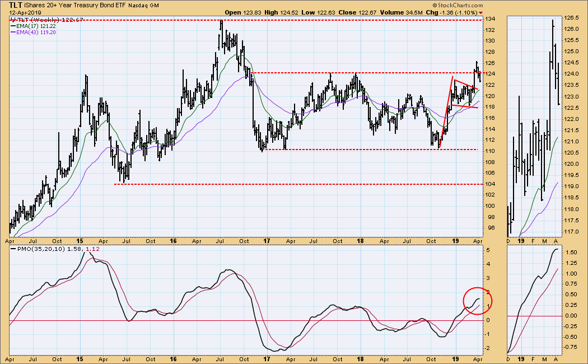The width and height of the screenshot is (588, 364).
Task: Click 0.00 on the zoomed PMO axis
Action: click(x=571, y=316)
